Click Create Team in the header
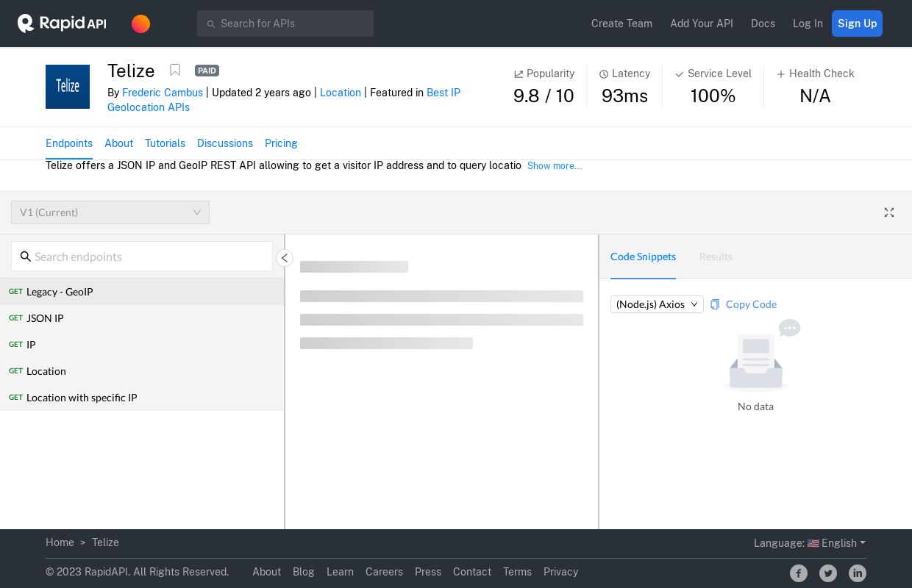Screen dimensions: 912x588 (621, 24)
